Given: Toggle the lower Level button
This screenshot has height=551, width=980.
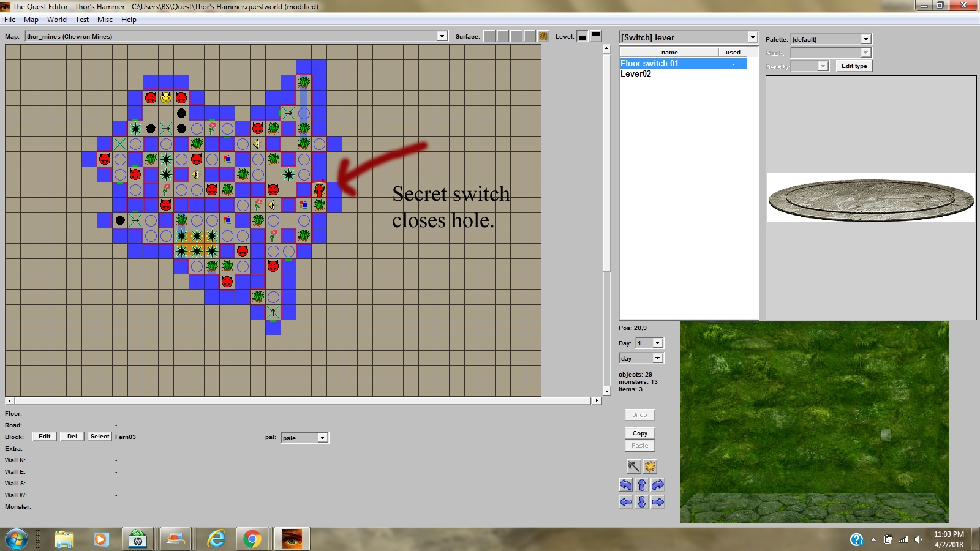Looking at the screenshot, I should (x=582, y=37).
